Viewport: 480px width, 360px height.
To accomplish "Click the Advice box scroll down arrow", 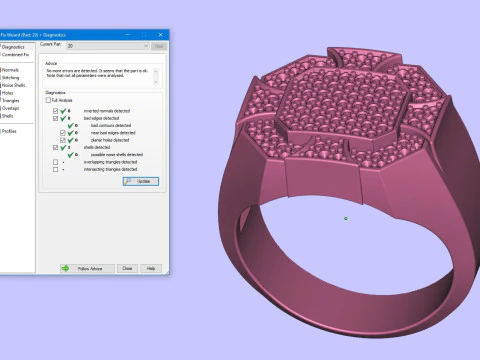I will [x=156, y=82].
